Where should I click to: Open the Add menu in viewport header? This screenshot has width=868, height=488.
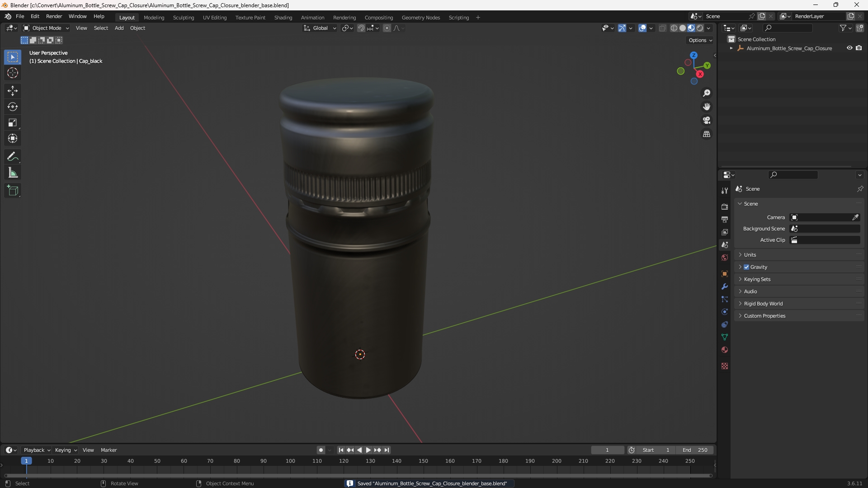click(x=119, y=28)
